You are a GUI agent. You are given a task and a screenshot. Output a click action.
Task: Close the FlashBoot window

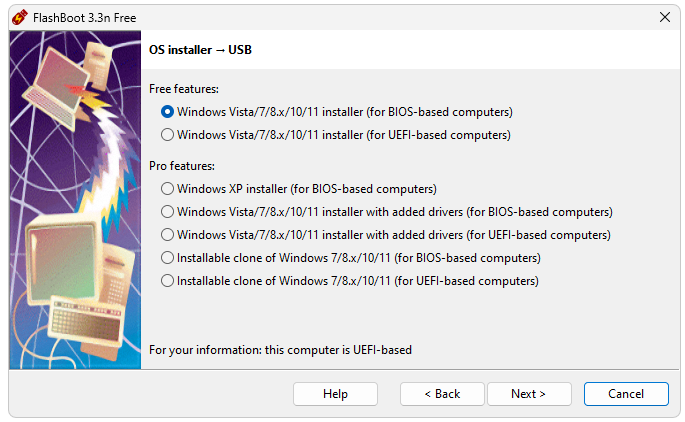click(665, 16)
